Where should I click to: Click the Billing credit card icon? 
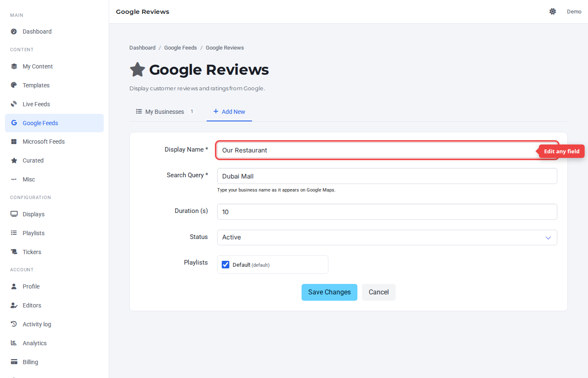coord(14,362)
